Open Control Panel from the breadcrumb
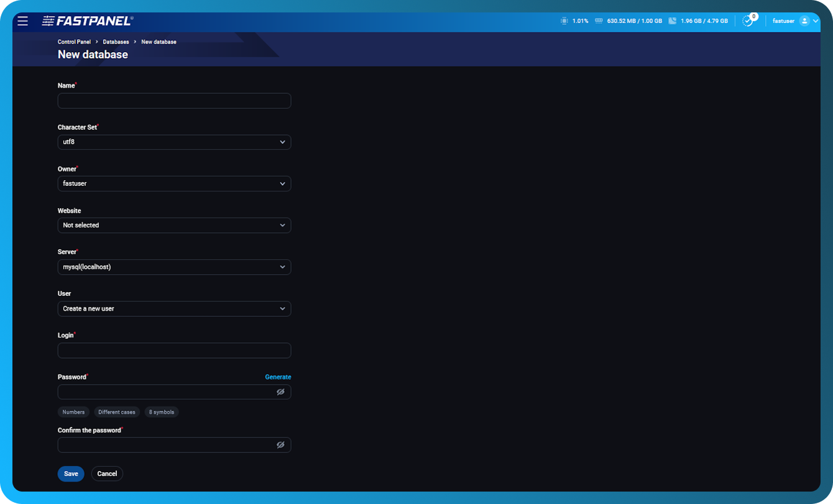The width and height of the screenshot is (833, 504). [x=74, y=42]
